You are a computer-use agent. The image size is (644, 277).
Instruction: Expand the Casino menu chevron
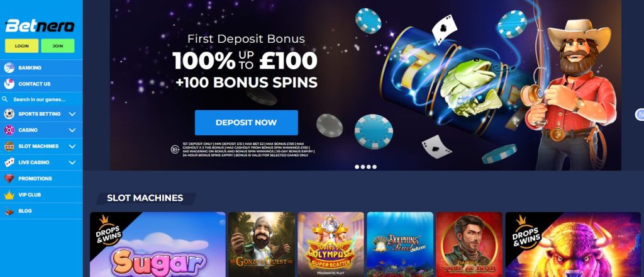click(x=72, y=130)
